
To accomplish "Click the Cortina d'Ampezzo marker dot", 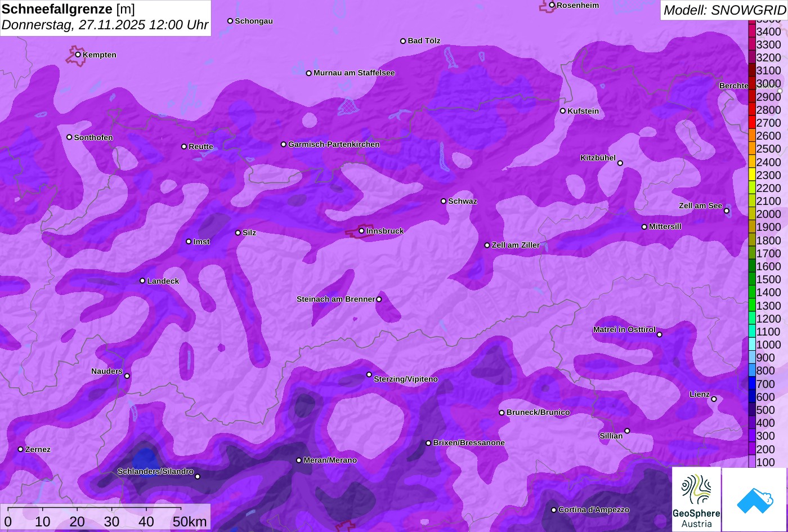I will [554, 510].
